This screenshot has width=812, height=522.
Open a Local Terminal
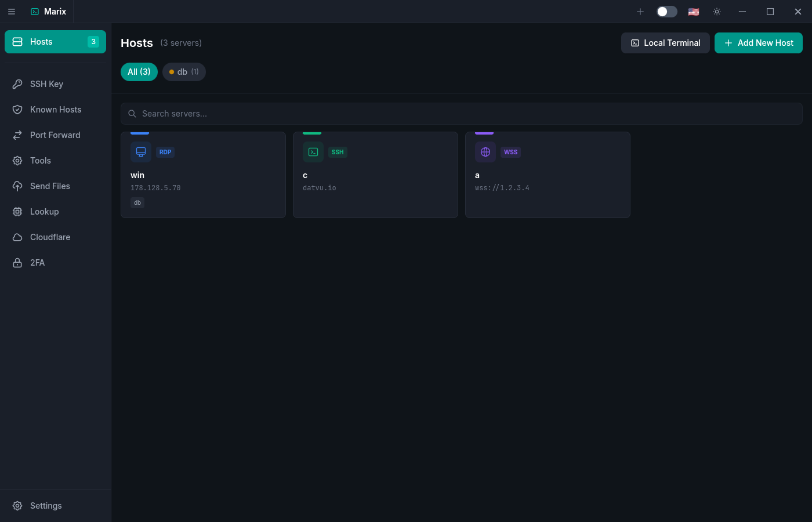coord(665,42)
